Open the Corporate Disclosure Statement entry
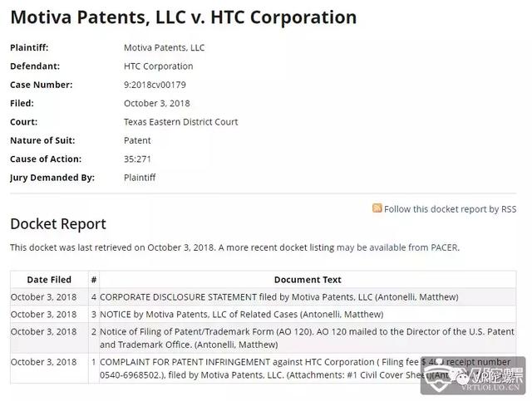 click(279, 297)
